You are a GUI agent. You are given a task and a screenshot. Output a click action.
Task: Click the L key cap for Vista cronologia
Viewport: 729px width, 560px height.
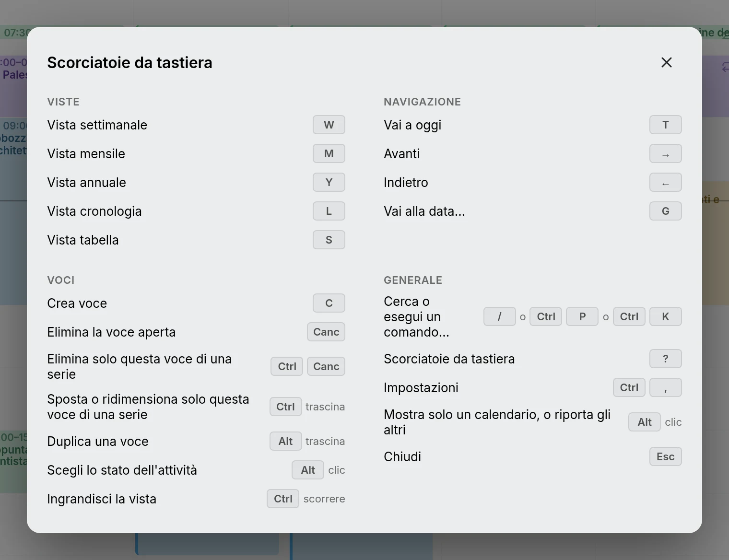[x=329, y=211]
